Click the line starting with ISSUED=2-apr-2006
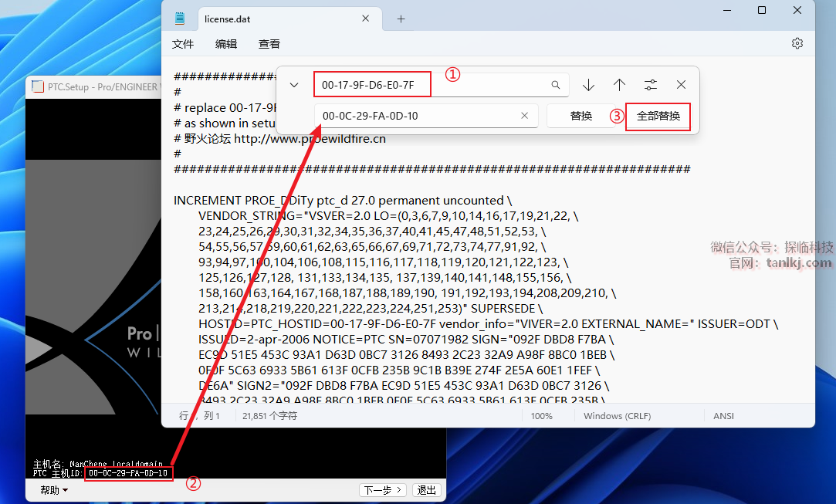 406,340
